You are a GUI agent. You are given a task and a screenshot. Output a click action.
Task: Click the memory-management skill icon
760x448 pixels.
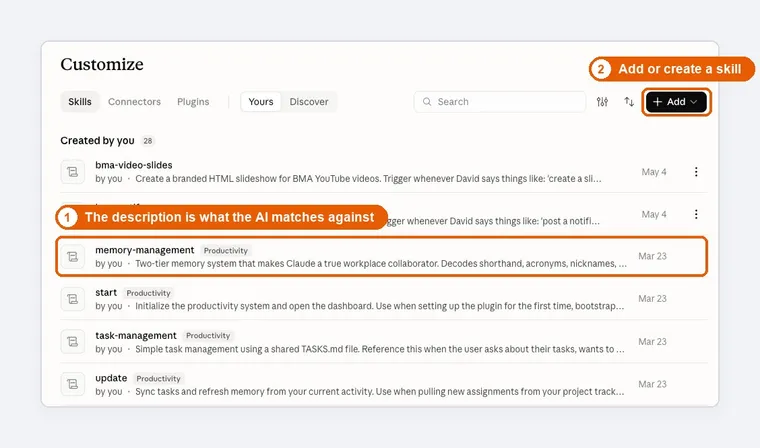click(x=73, y=256)
